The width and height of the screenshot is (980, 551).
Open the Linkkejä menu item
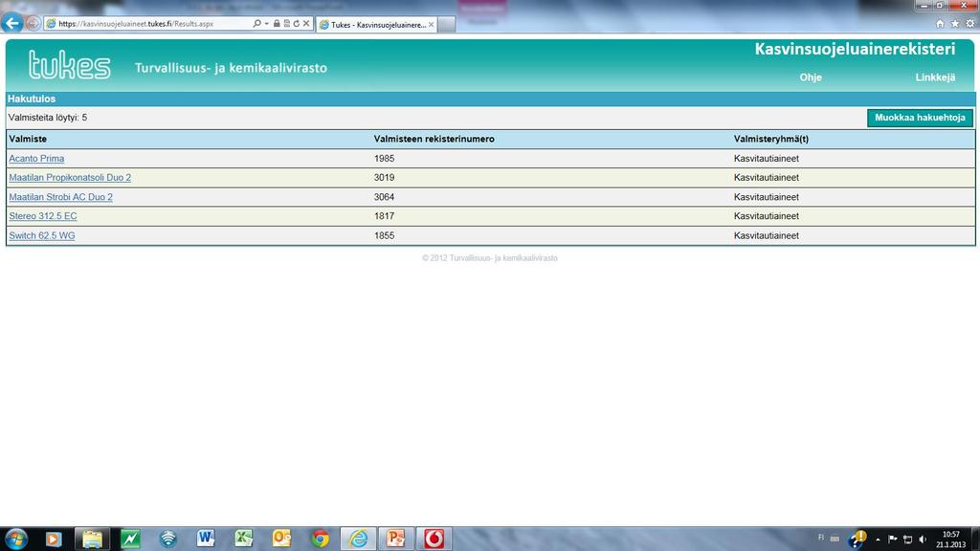tap(935, 77)
